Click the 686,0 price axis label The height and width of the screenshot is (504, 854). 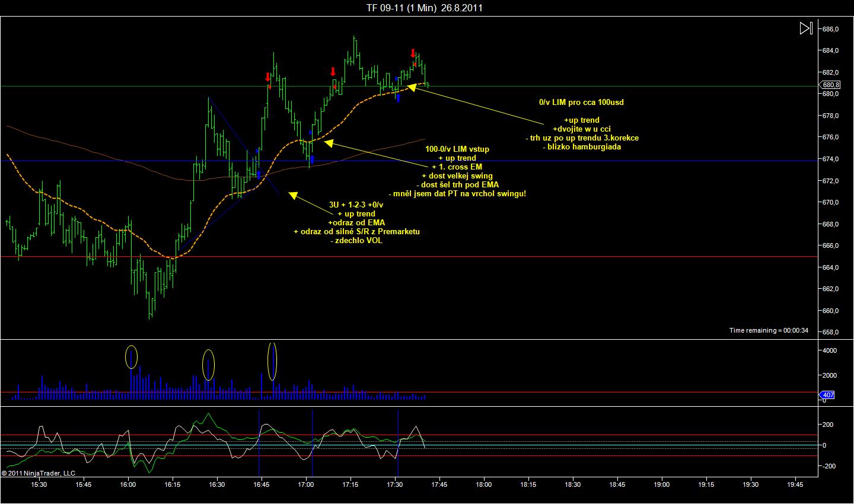(830, 29)
